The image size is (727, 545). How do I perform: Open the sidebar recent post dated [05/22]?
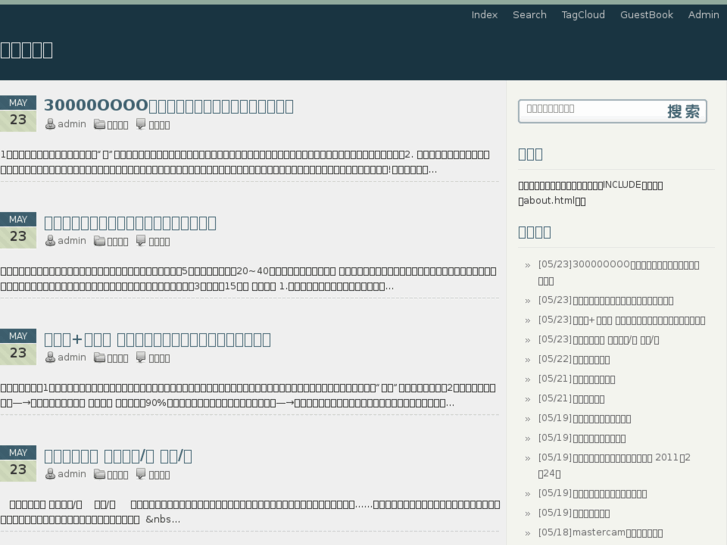574,359
